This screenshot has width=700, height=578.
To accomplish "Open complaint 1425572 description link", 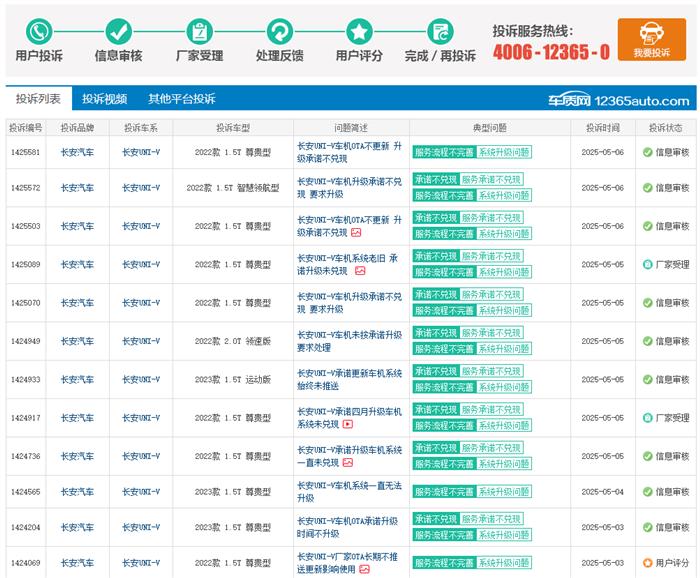I will tap(350, 188).
